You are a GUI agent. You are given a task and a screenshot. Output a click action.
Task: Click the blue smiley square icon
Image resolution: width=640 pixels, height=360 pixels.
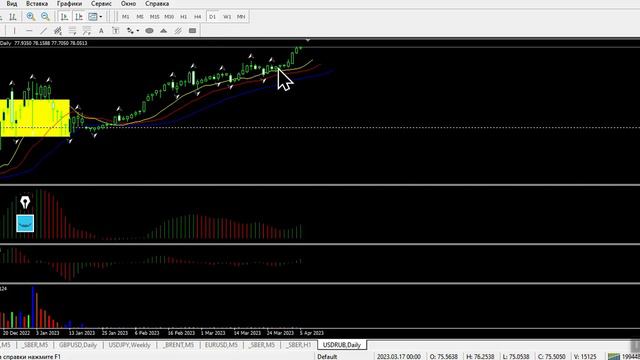click(25, 223)
